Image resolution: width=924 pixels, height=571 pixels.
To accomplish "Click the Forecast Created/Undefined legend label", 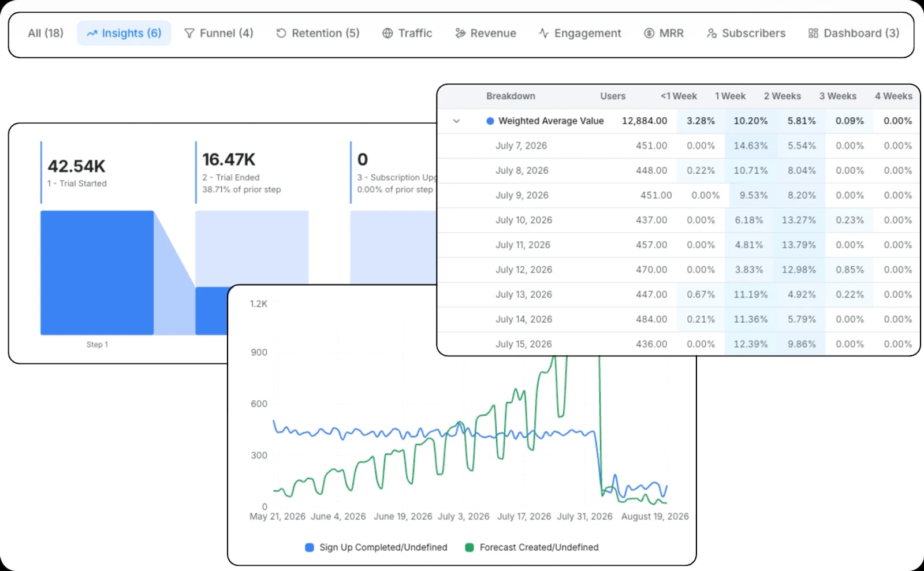I will tap(539, 547).
